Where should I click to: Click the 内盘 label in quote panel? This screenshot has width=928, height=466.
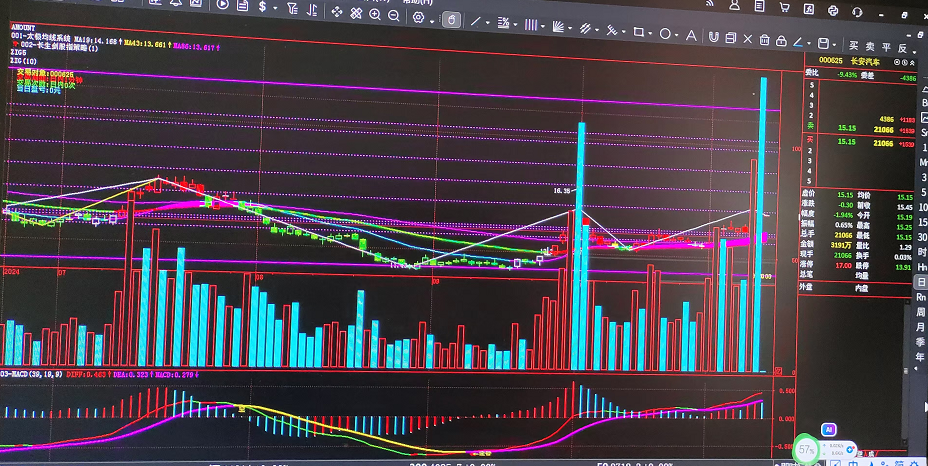click(x=861, y=288)
